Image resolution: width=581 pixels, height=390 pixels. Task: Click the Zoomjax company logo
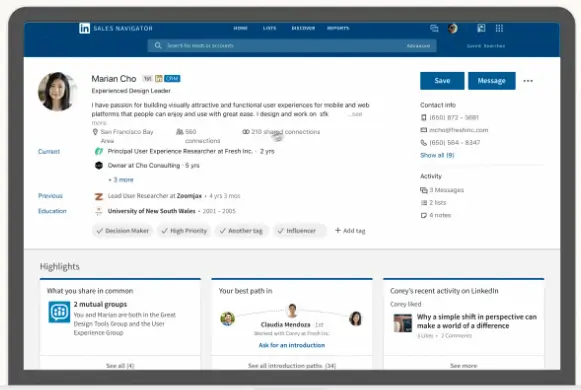click(99, 196)
